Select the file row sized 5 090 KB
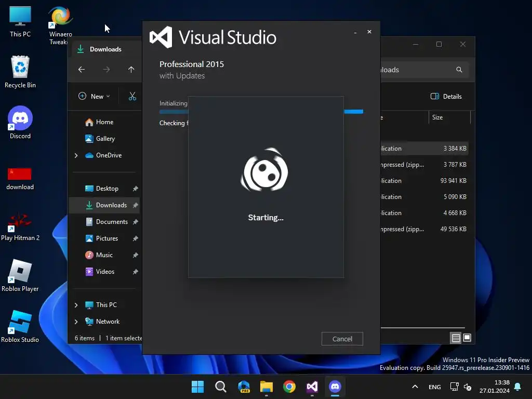 [424, 197]
